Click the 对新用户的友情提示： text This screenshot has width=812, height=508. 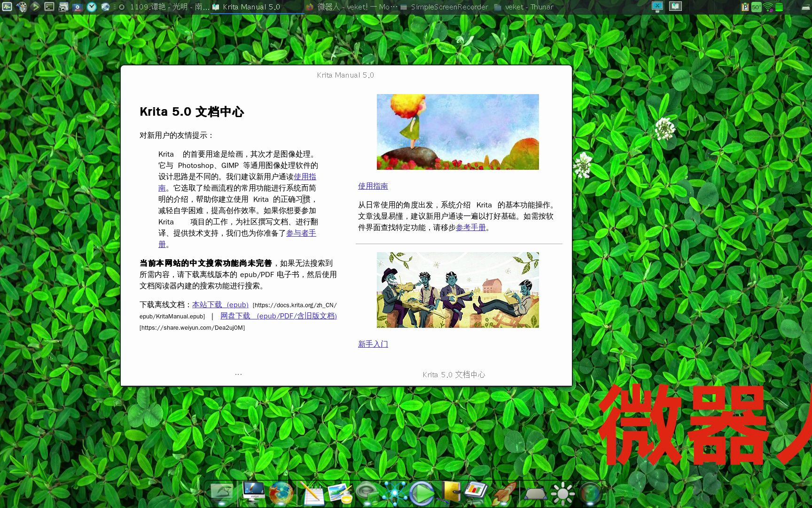(177, 135)
